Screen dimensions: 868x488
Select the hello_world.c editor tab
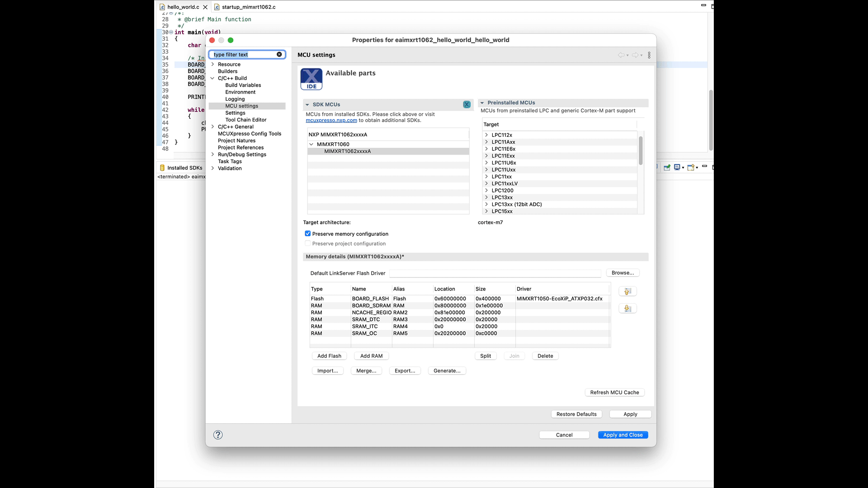182,7
